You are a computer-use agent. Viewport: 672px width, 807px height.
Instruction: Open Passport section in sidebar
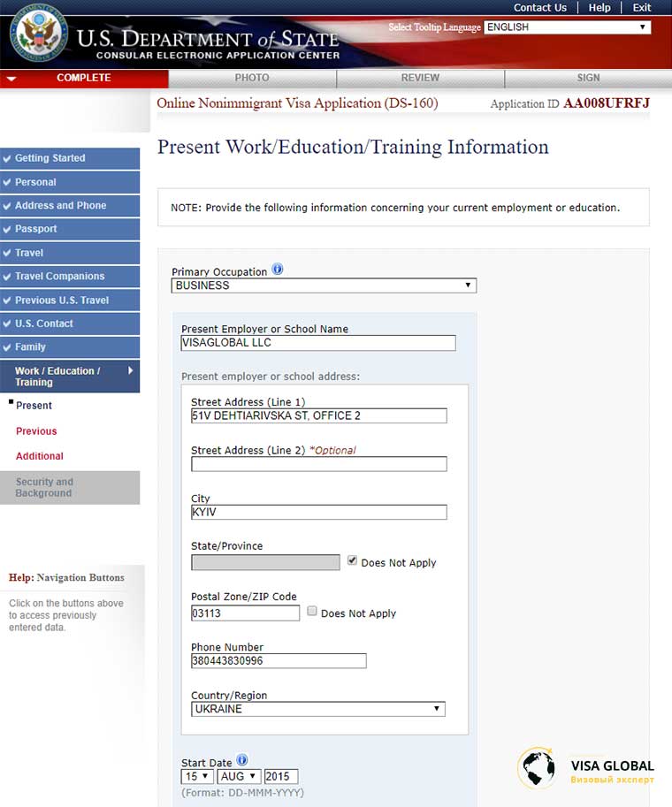tap(70, 229)
